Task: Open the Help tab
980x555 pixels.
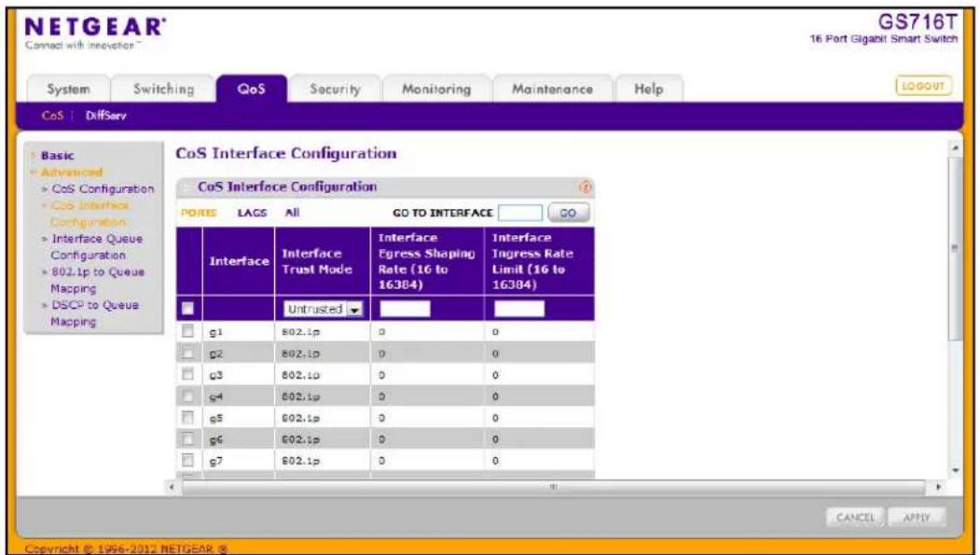Action: pyautogui.click(x=649, y=89)
